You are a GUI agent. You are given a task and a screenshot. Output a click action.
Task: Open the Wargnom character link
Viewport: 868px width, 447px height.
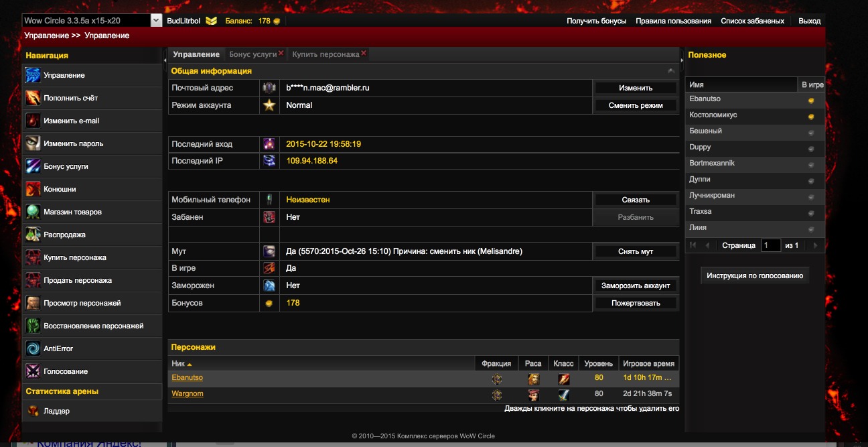click(188, 394)
